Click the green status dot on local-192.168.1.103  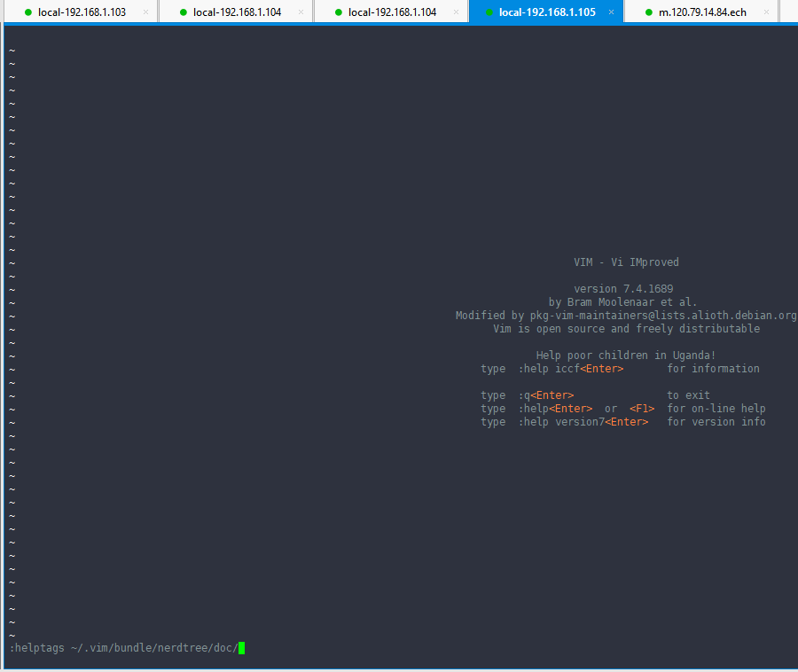coord(28,12)
